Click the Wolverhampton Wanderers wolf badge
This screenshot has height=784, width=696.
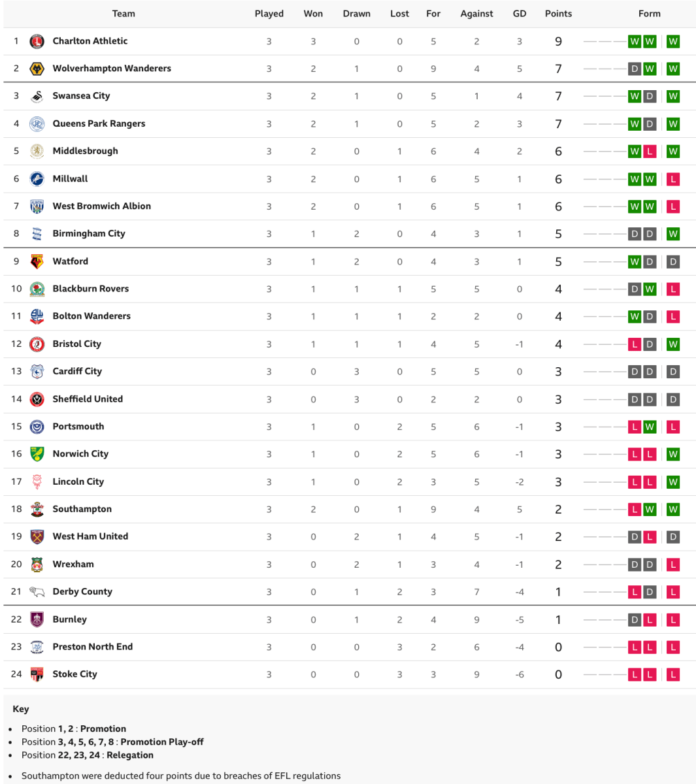tap(37, 69)
